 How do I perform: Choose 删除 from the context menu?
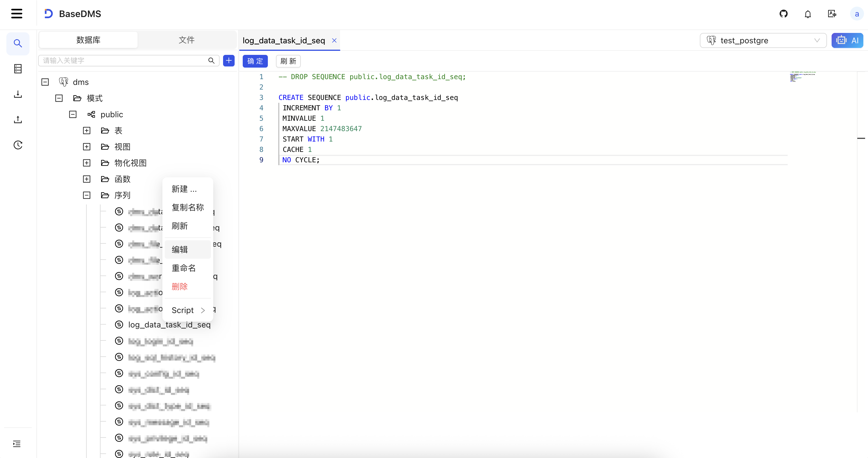(x=180, y=286)
